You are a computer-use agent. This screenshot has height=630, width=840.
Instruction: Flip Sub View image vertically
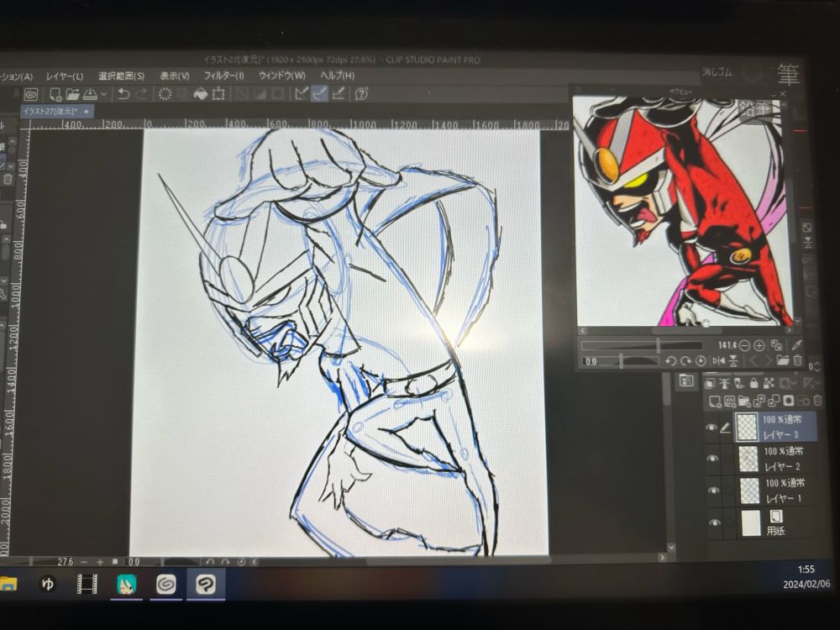[x=733, y=361]
